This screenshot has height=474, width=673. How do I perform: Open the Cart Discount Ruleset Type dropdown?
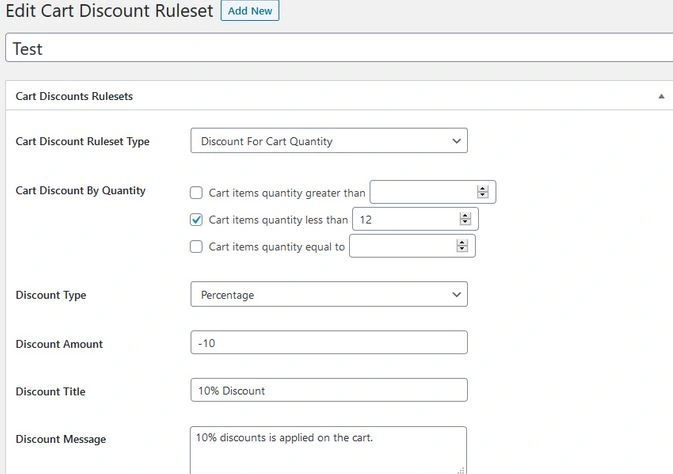pos(328,141)
